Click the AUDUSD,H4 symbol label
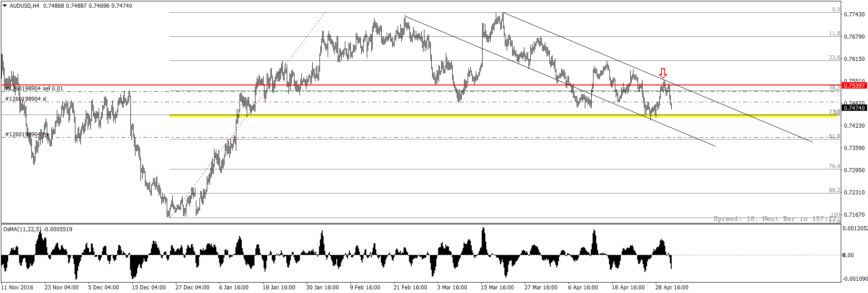 24,6
